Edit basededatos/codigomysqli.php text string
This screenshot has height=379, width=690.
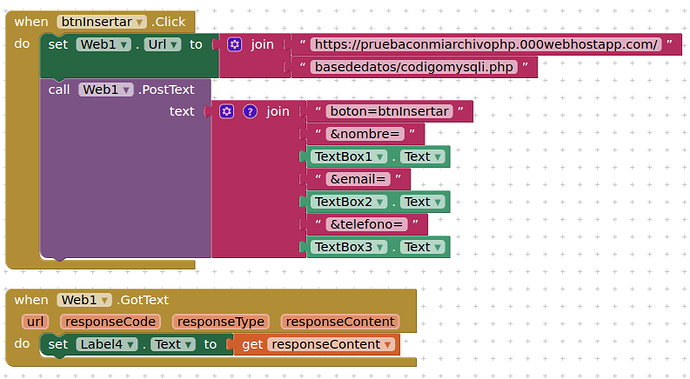414,67
